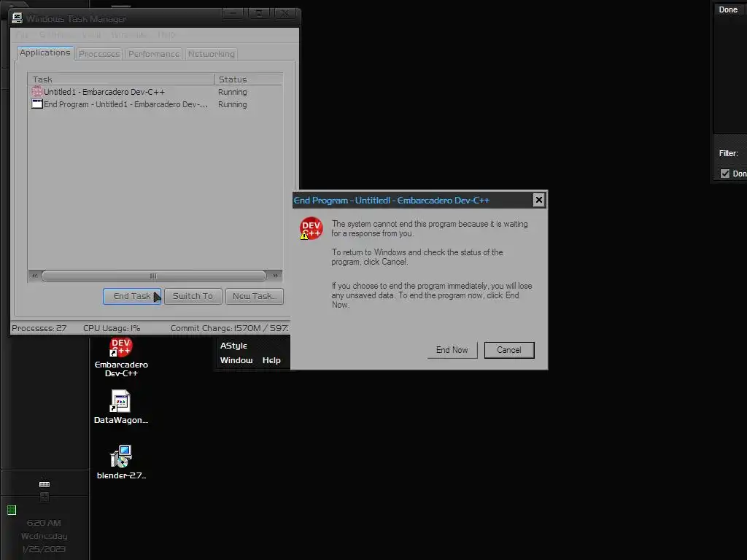747x560 pixels.
Task: Click the small document tray icon below keyboard icon
Action: (x=44, y=497)
